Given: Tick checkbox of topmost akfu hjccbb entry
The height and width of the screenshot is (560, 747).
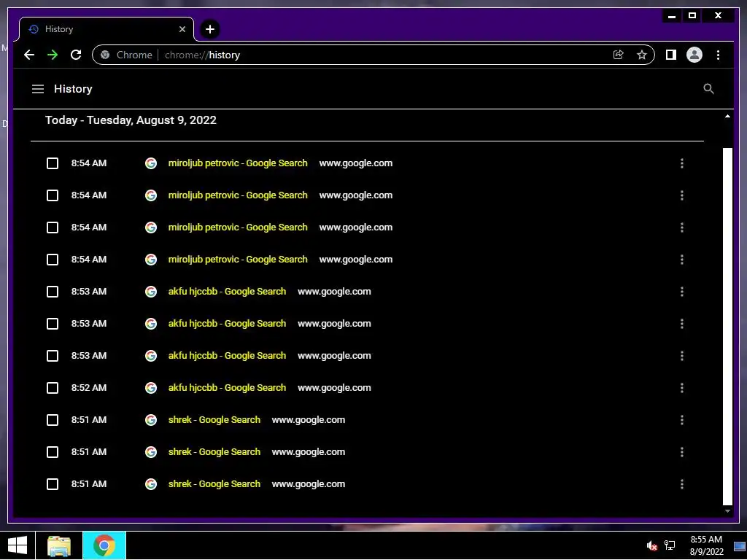Looking at the screenshot, I should [53, 292].
